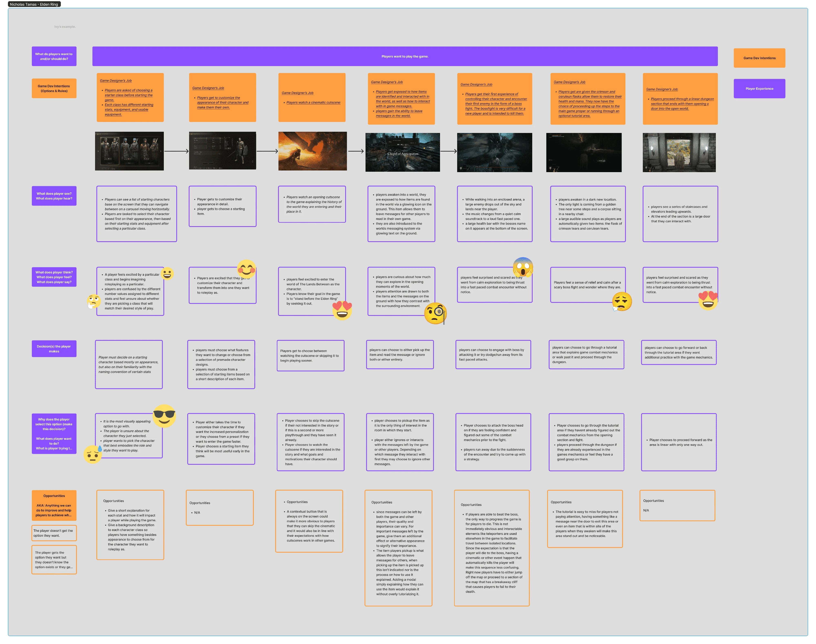Click the grinning face emoji sticker
This screenshot has width=816, height=644.
tap(167, 273)
